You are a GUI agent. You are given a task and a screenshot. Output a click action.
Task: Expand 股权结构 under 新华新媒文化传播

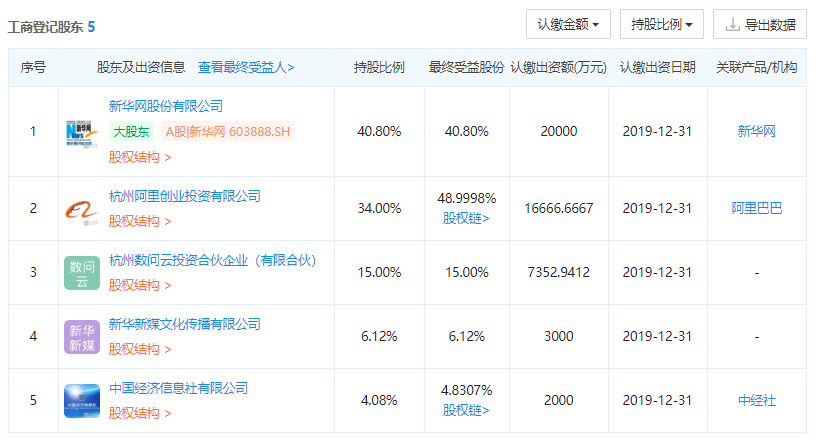coord(140,349)
